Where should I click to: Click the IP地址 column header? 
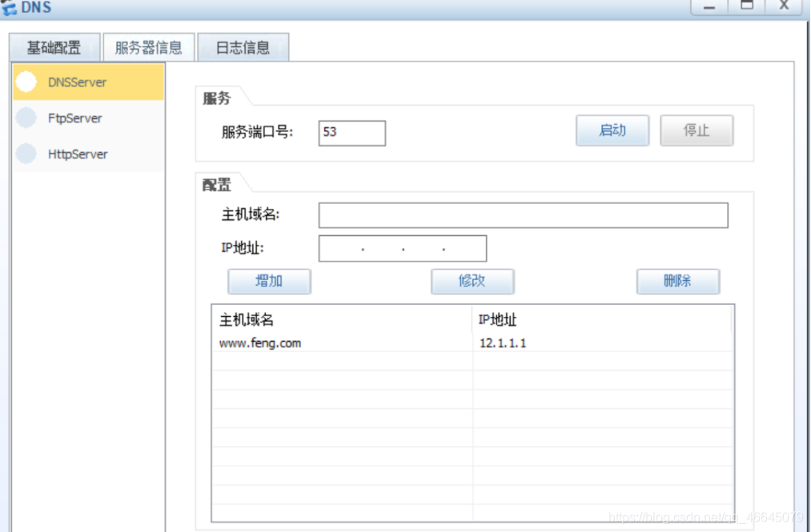pyautogui.click(x=602, y=319)
